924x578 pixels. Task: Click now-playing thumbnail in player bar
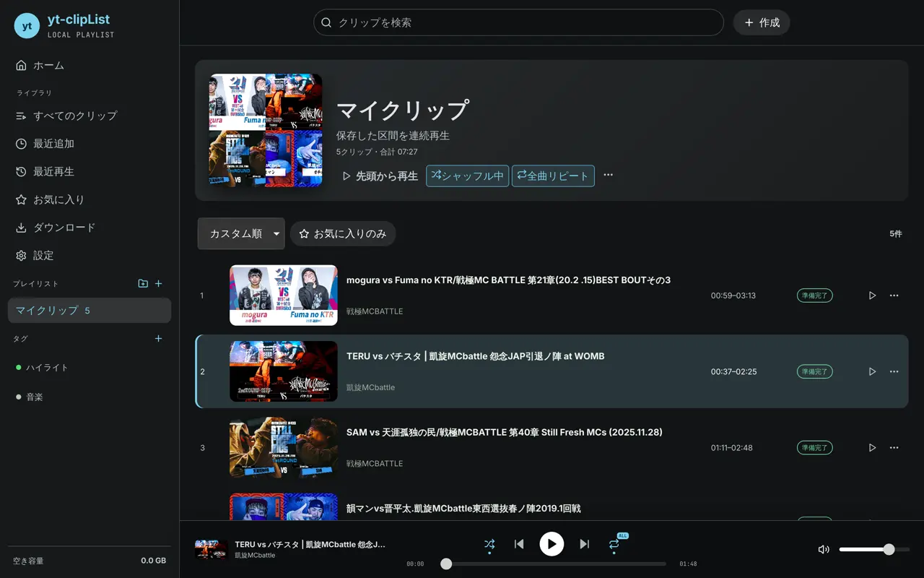212,549
